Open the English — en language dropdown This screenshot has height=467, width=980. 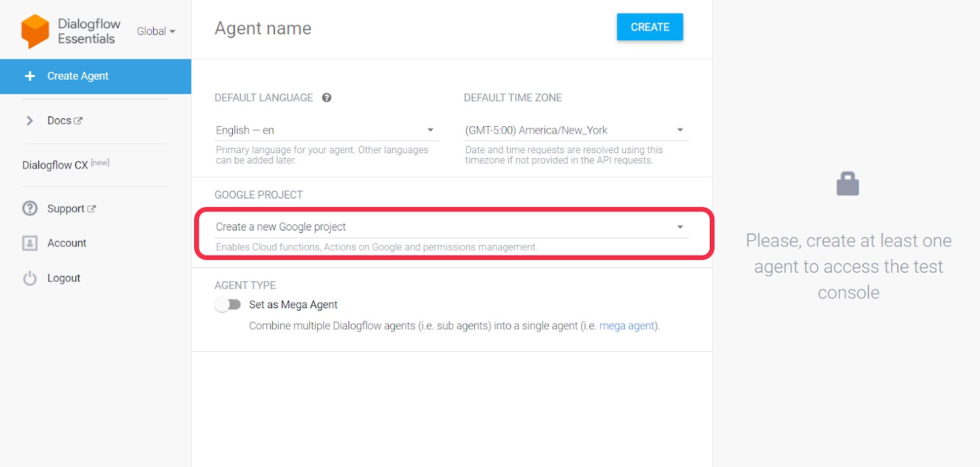point(327,130)
